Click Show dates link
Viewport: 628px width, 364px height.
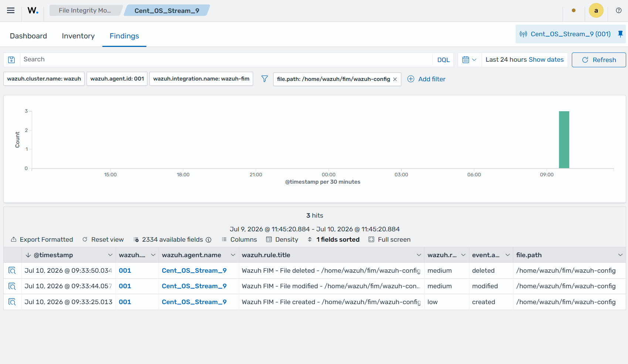pyautogui.click(x=546, y=59)
